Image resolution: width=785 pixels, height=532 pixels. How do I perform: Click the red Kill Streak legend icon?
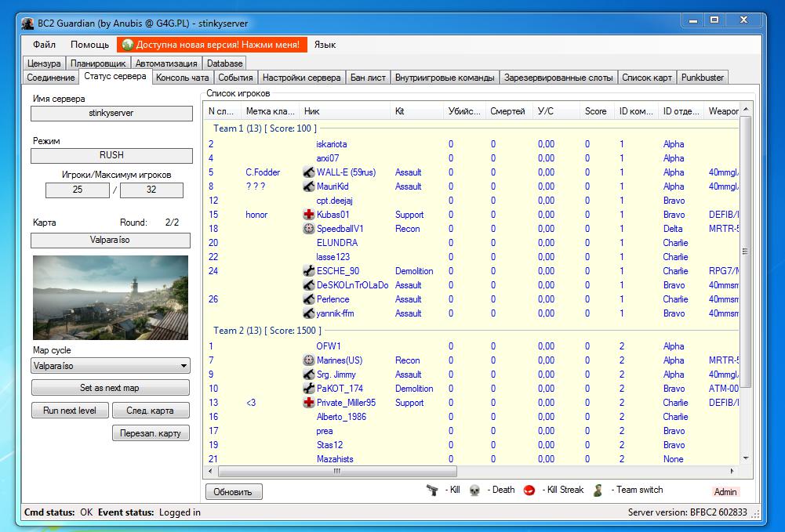[x=529, y=490]
